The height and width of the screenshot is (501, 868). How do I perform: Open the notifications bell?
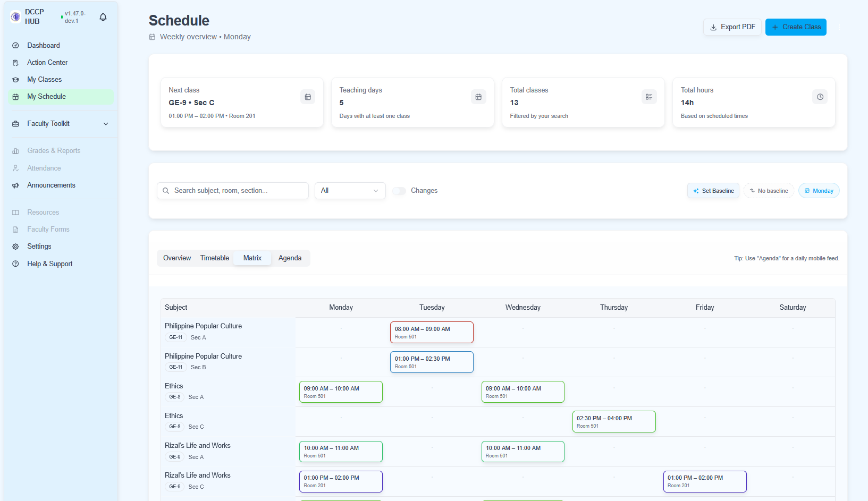coord(103,17)
